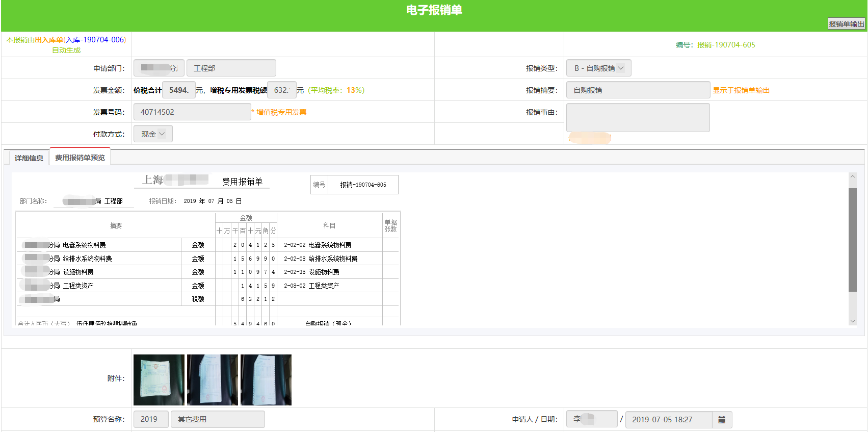Switch to the 详细信息 tab
Viewport: 868px width, 433px height.
(29, 158)
